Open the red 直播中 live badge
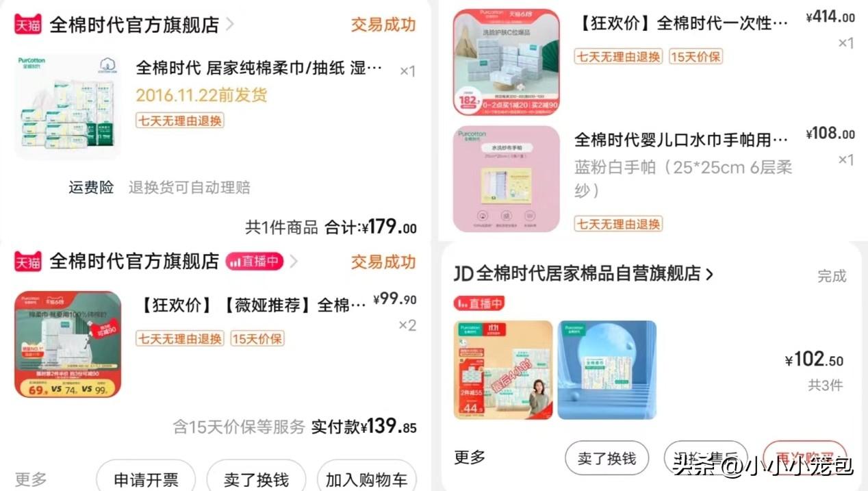868x491 pixels. coord(254,261)
